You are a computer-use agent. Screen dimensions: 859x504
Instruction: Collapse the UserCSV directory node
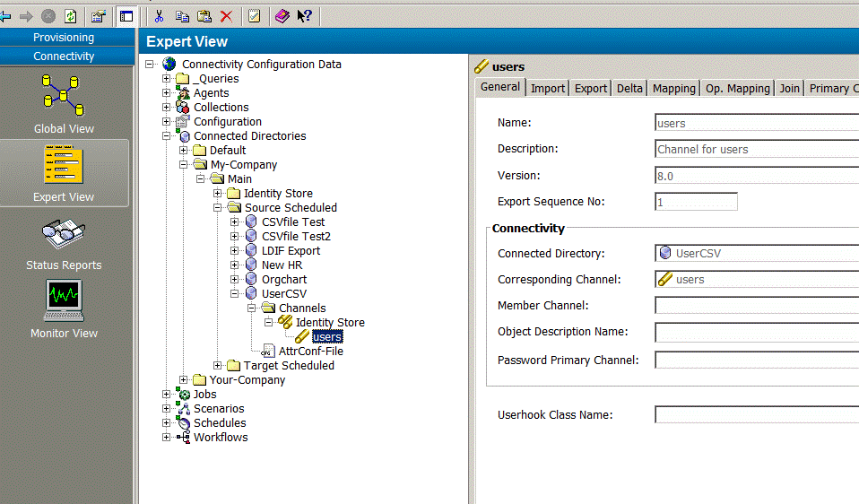pyautogui.click(x=235, y=294)
